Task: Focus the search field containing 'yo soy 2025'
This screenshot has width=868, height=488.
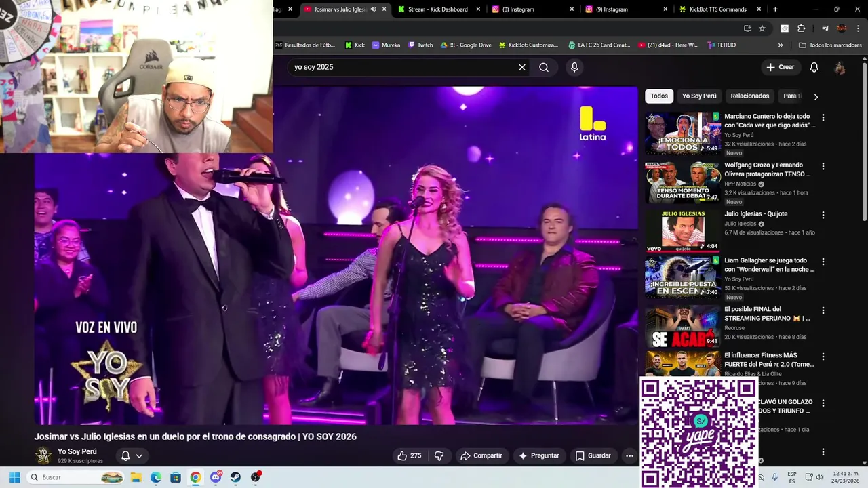Action: coord(402,67)
